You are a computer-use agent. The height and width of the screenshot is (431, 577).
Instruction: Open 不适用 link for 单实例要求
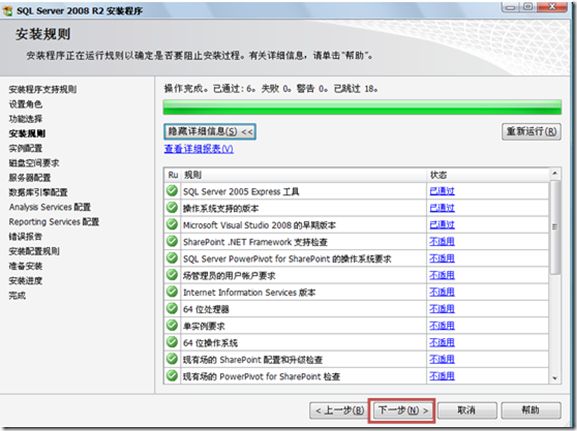(442, 326)
